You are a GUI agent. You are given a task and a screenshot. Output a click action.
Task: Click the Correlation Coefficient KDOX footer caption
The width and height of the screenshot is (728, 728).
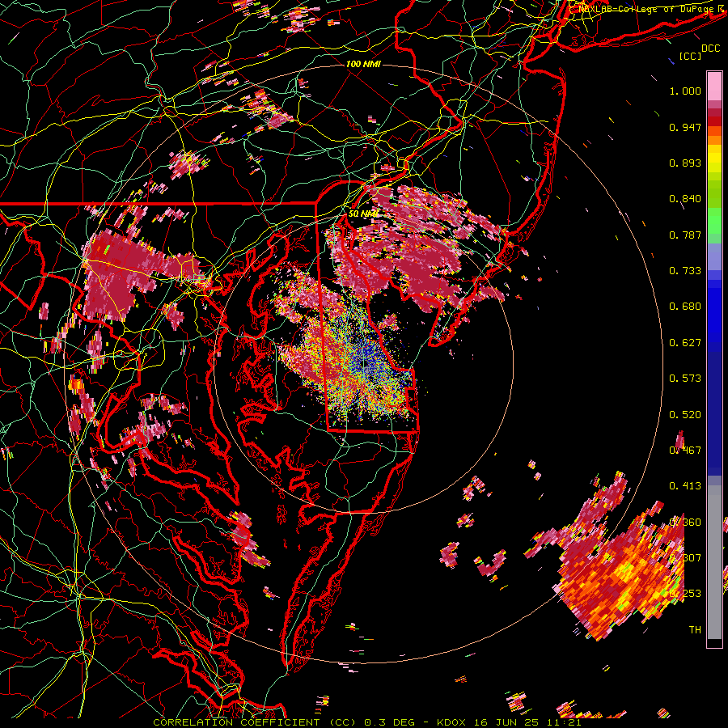click(366, 722)
